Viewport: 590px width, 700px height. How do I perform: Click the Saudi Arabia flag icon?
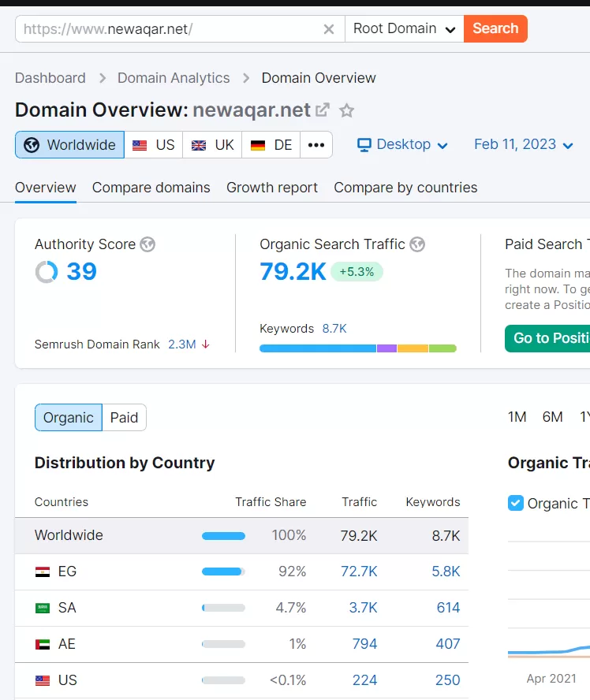[43, 608]
